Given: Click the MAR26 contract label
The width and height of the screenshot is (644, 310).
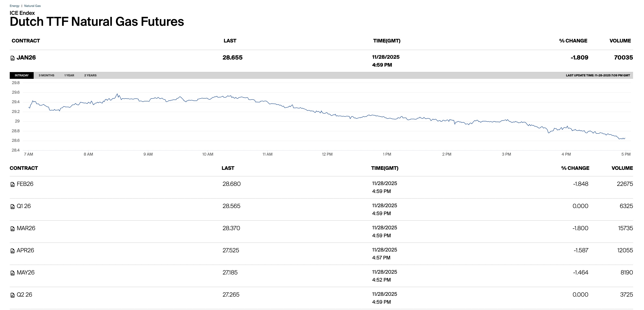Looking at the screenshot, I should [26, 228].
